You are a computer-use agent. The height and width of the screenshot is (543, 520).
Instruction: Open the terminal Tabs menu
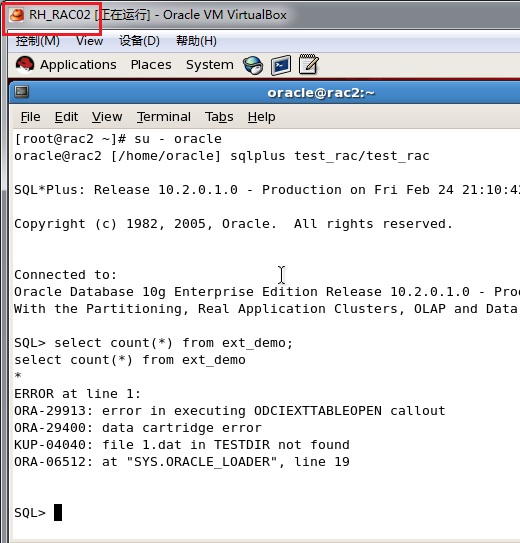(219, 117)
